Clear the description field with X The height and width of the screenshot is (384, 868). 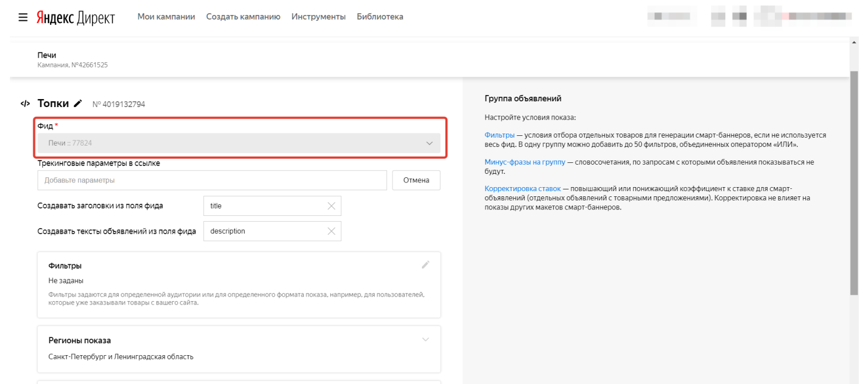click(331, 231)
